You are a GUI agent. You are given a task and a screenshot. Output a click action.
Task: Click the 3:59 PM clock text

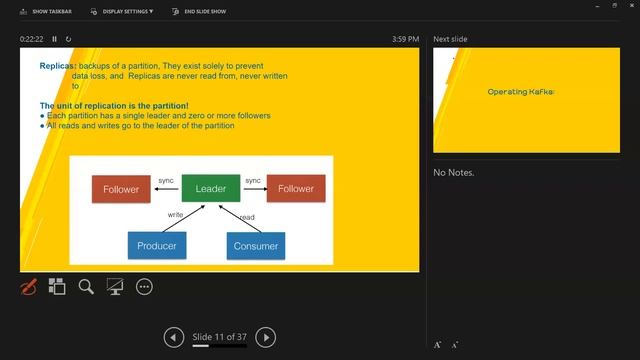click(405, 39)
